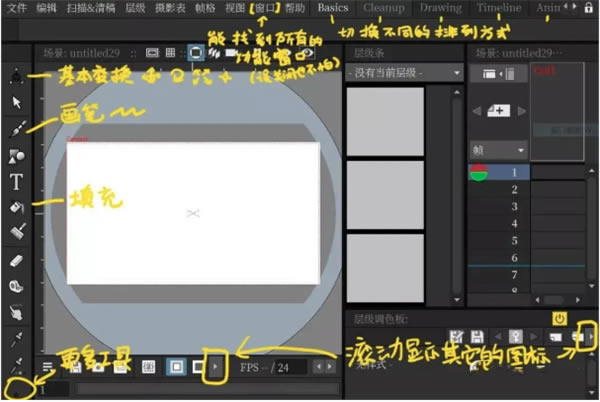
Task: Select the Geometric shapes tool
Action: [x=17, y=156]
